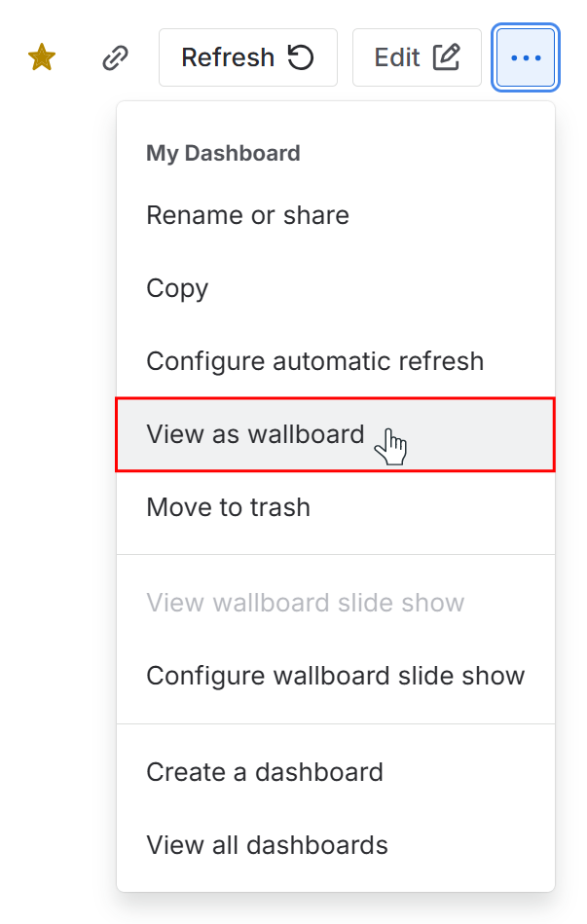The width and height of the screenshot is (587, 924).
Task: Copy the dashboard link using the link icon
Action: click(116, 56)
